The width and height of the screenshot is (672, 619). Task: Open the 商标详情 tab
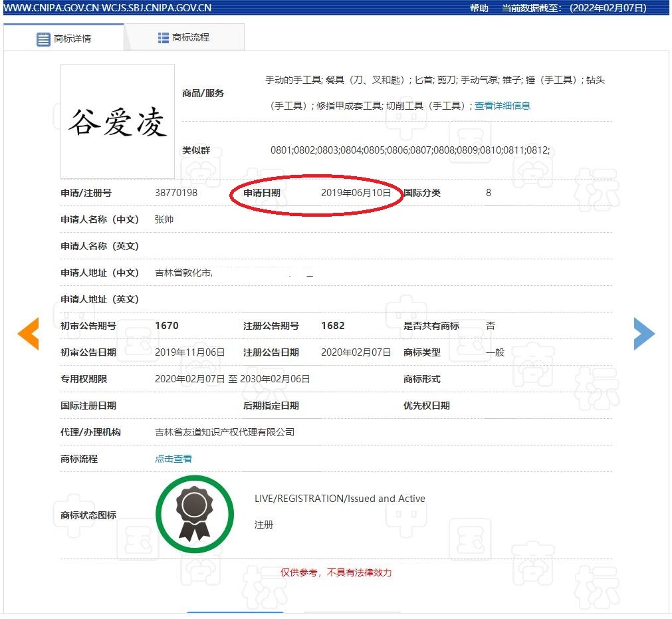tap(64, 39)
